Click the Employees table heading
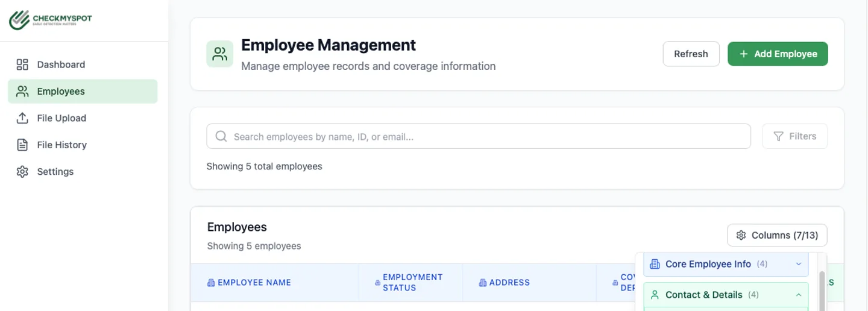Screen dimensions: 868x311 pos(237,227)
